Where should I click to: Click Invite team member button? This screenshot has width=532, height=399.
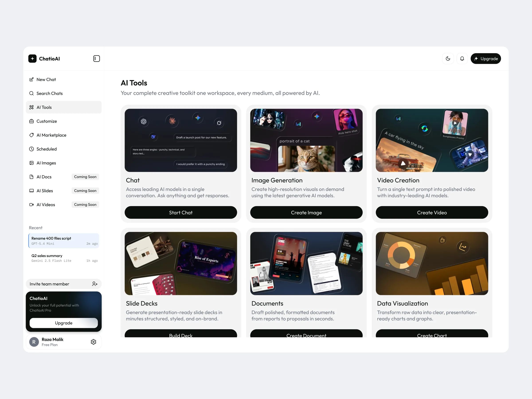pos(64,284)
